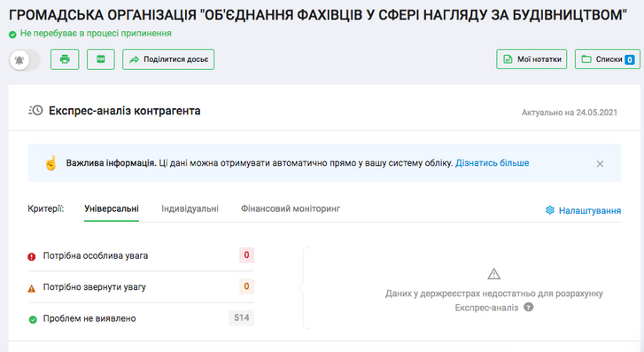
Task: Switch to the 'Індивідуальні' criteria tab
Action: 190,209
